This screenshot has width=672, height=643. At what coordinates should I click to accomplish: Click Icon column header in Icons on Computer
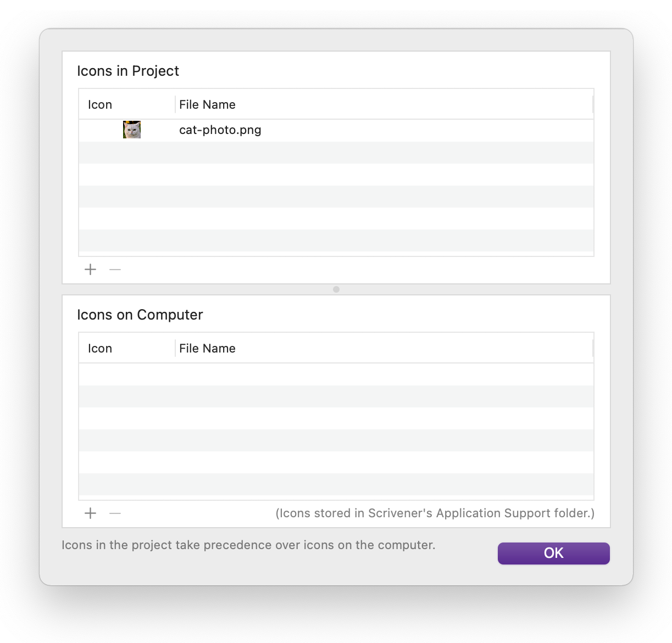(100, 348)
